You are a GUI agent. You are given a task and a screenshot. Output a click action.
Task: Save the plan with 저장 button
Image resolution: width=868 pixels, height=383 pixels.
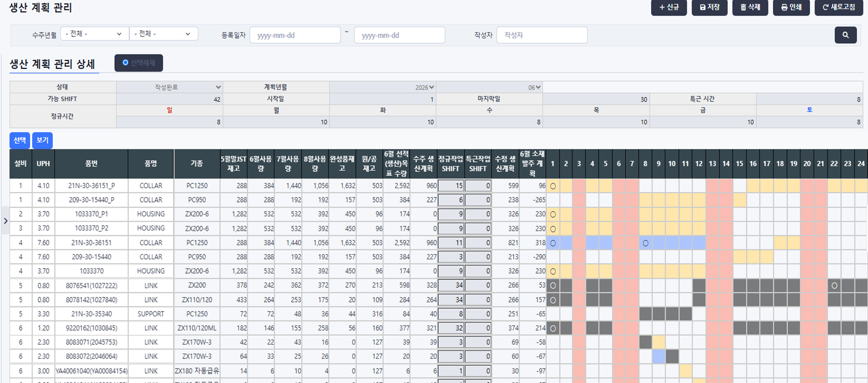coord(709,7)
